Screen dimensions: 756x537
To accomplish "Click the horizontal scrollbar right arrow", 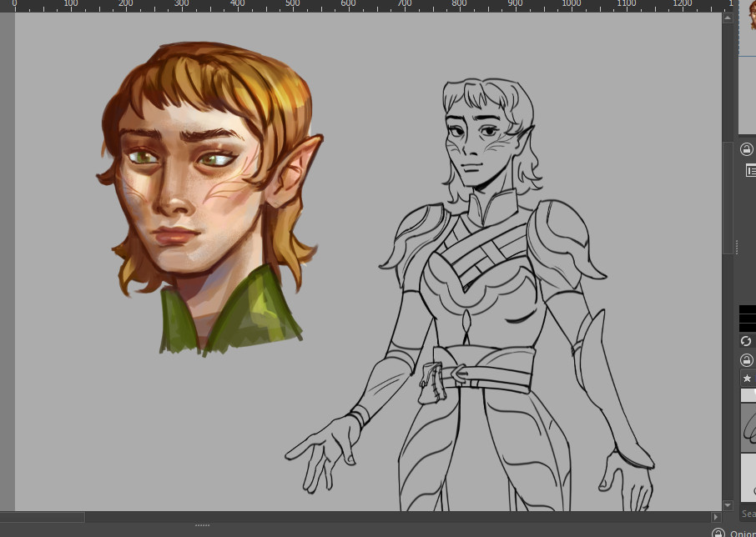I will coord(715,517).
